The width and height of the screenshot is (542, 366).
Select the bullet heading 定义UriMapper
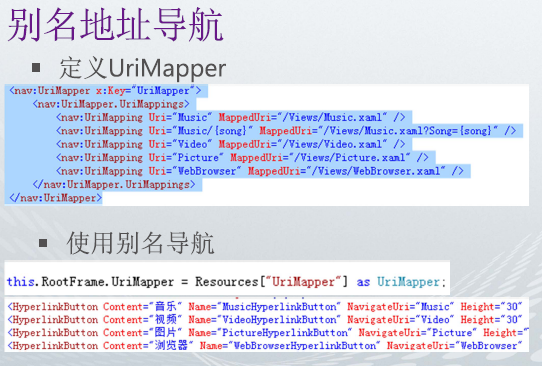[x=143, y=68]
